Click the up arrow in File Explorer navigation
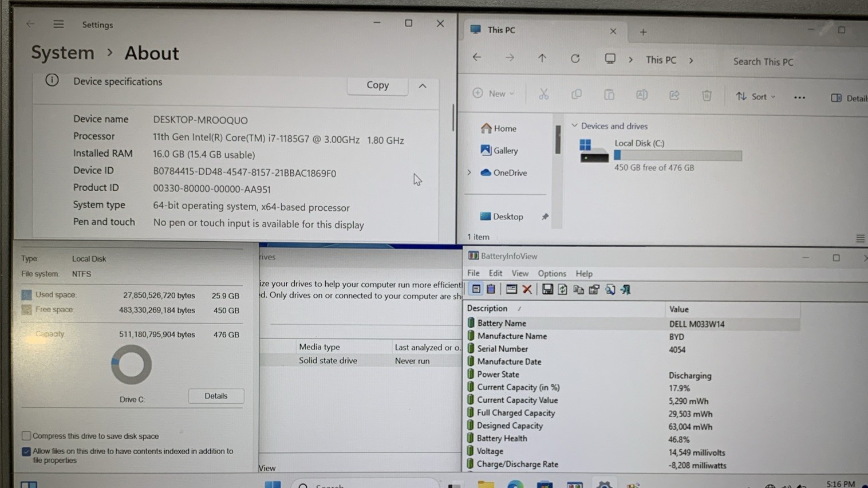Viewport: 868px width, 488px height. click(542, 58)
